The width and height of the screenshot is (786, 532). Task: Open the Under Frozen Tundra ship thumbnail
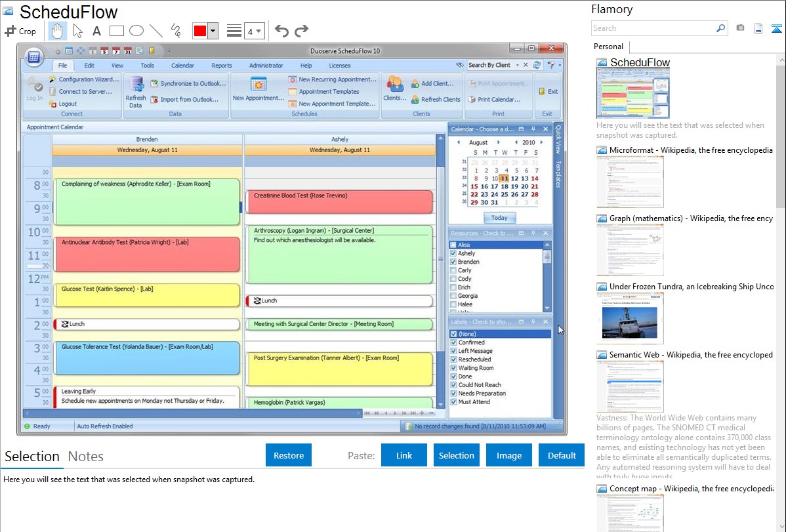coord(630,318)
